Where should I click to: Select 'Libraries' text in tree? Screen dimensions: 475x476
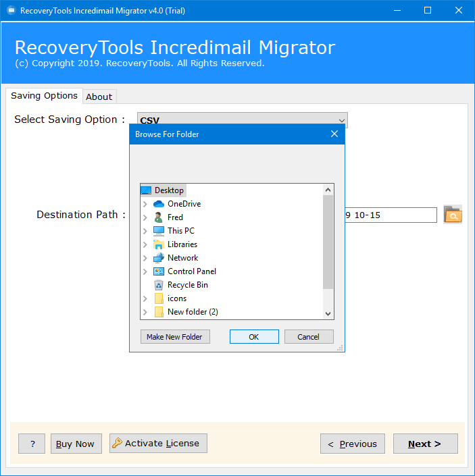pos(182,244)
